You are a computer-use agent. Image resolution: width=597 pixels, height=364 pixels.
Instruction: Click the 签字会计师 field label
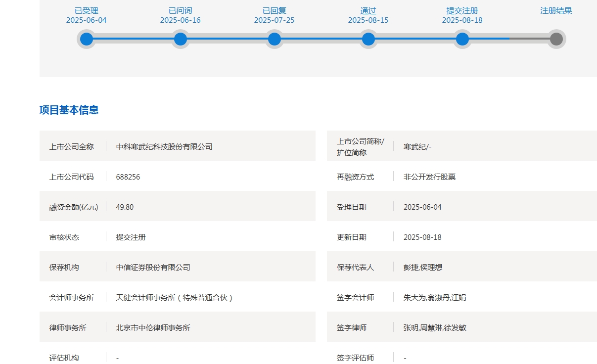(x=355, y=297)
